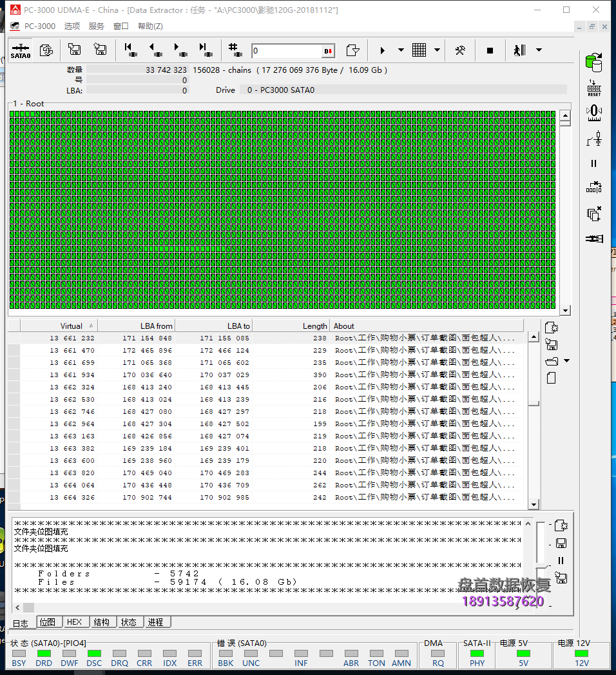
Task: Click the log horizontal scroll left arrow
Action: tap(17, 607)
